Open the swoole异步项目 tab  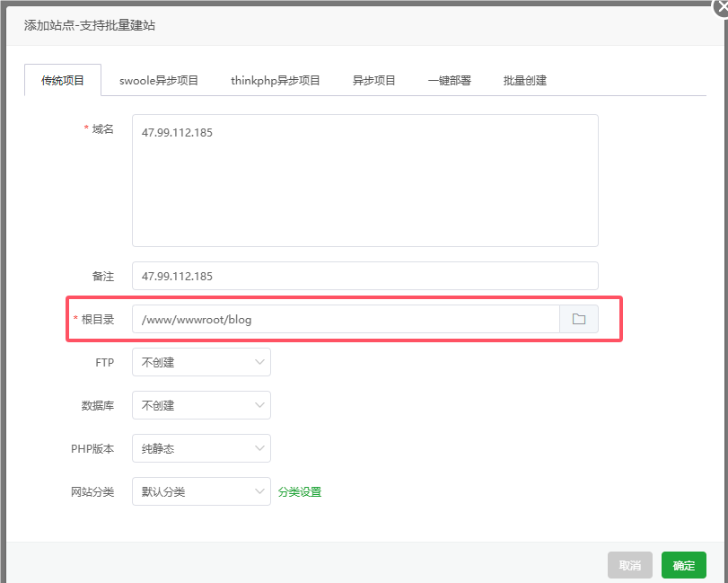pyautogui.click(x=159, y=80)
